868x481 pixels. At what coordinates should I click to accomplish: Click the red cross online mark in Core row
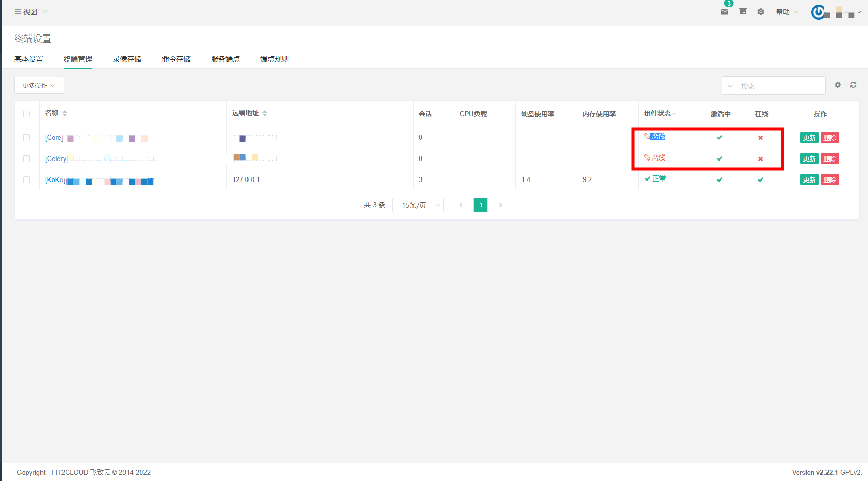pyautogui.click(x=761, y=137)
